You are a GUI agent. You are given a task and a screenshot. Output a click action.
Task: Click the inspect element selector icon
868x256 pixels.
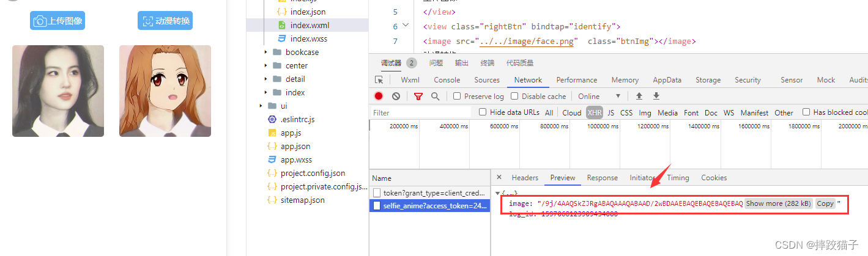[x=379, y=80]
